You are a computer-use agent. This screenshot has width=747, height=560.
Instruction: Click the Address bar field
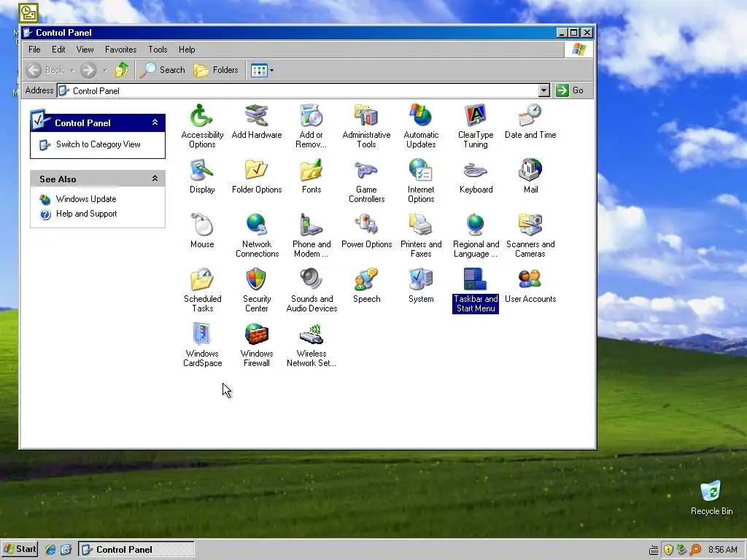pyautogui.click(x=303, y=90)
